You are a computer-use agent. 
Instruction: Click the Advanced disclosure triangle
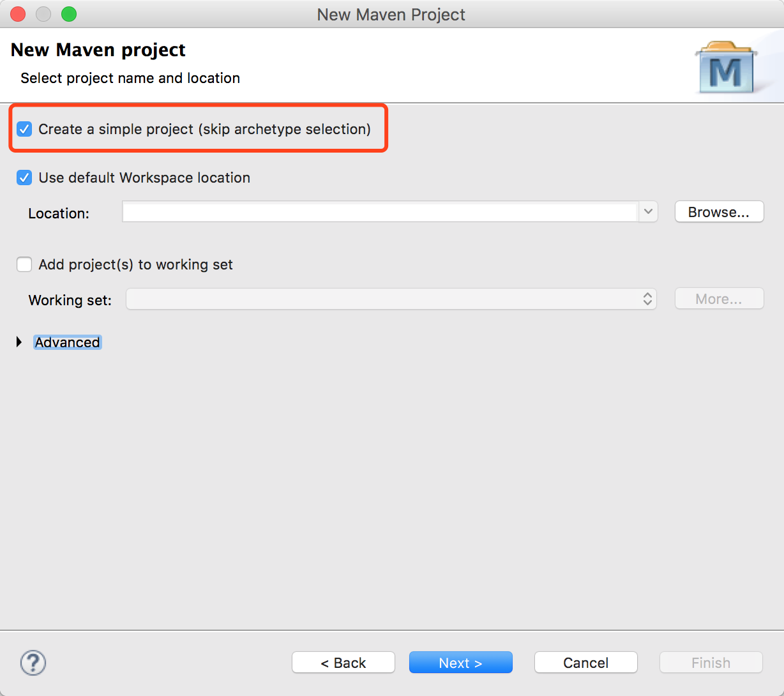pyautogui.click(x=18, y=342)
